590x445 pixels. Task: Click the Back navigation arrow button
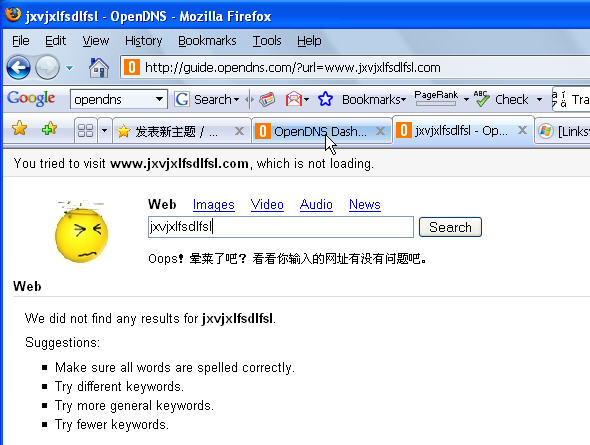point(18,68)
